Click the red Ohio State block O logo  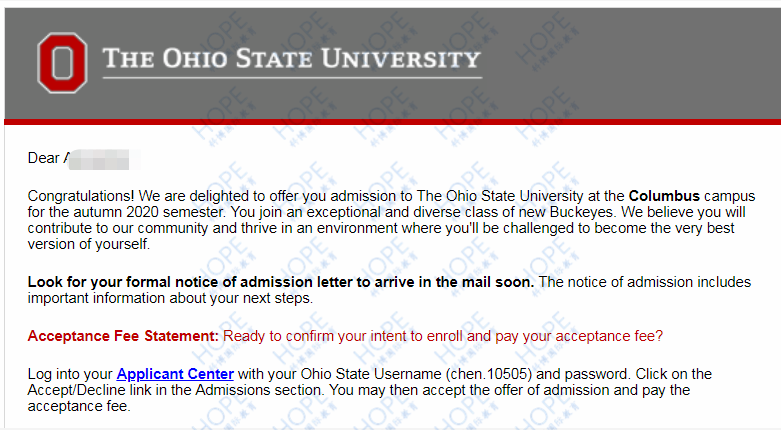click(x=62, y=63)
